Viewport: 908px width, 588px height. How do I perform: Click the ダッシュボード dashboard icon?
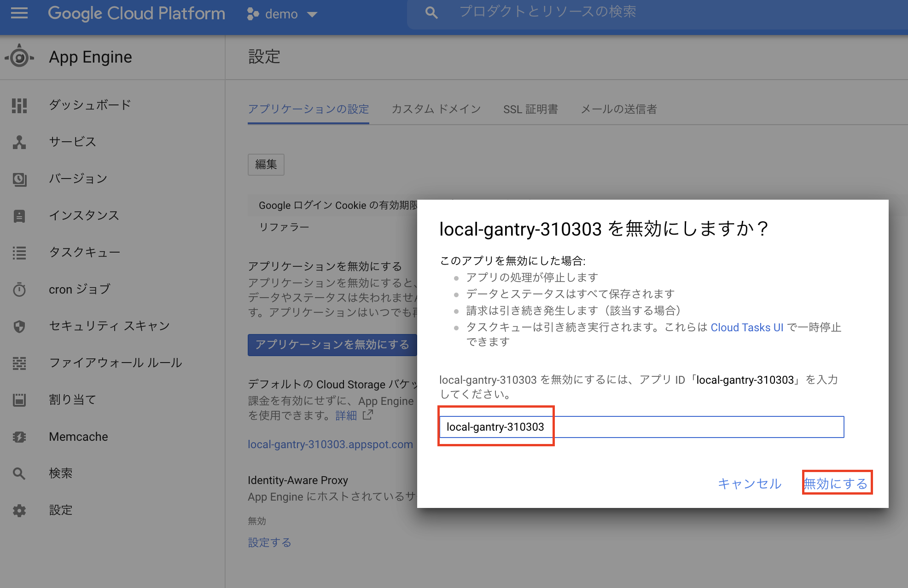(x=19, y=105)
